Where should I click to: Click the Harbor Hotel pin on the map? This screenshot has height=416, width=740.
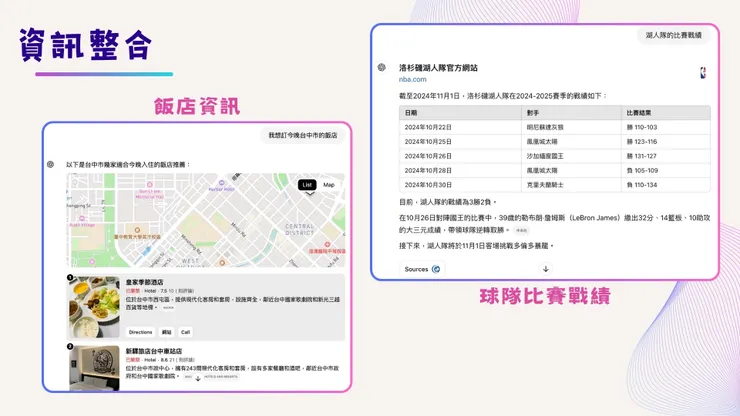pos(221,183)
